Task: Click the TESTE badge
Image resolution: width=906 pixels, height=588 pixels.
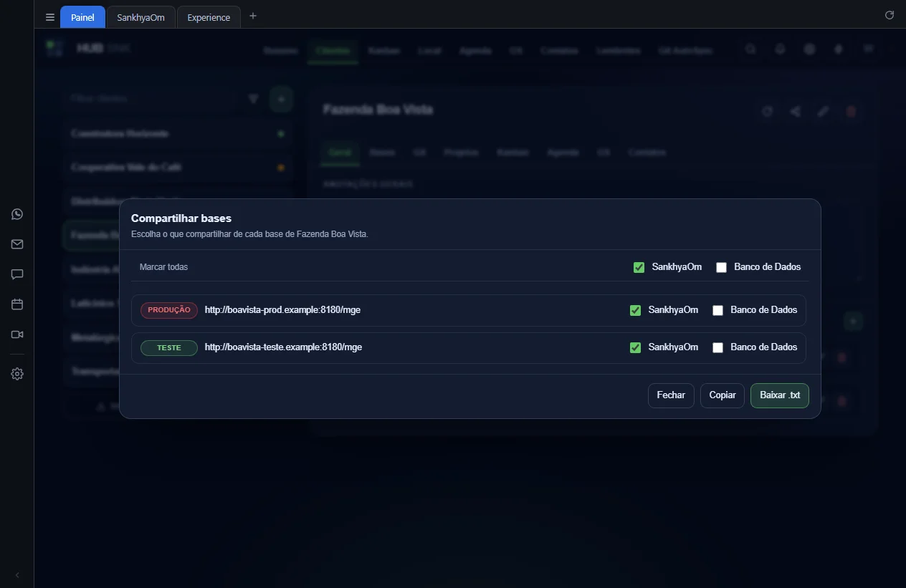Action: point(169,347)
